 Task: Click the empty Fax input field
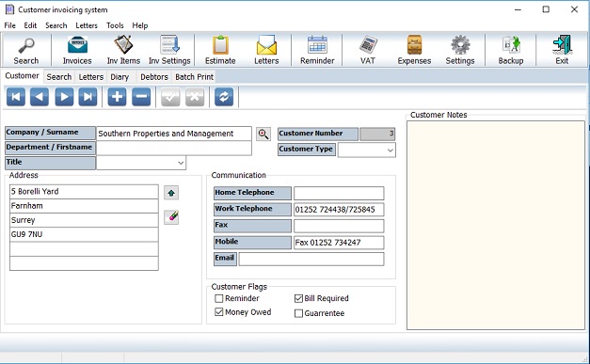click(339, 226)
